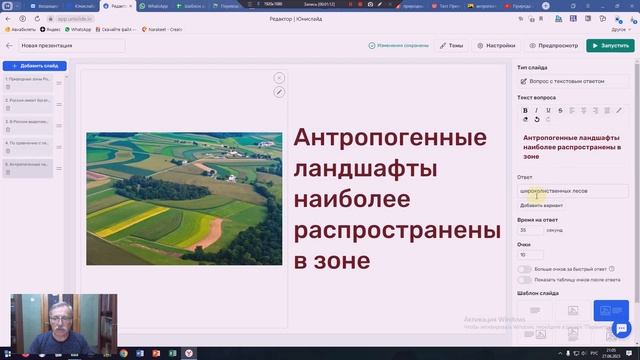Apply strikethrough to question text

coord(560,111)
